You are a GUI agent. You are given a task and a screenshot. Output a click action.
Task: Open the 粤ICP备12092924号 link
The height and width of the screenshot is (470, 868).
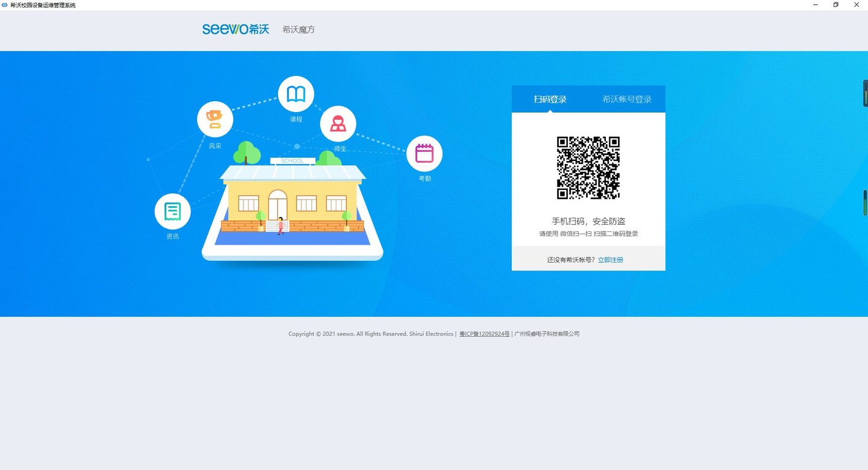click(x=485, y=334)
